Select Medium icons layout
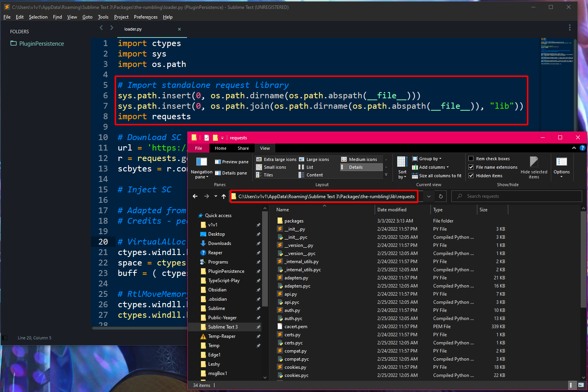 click(359, 159)
